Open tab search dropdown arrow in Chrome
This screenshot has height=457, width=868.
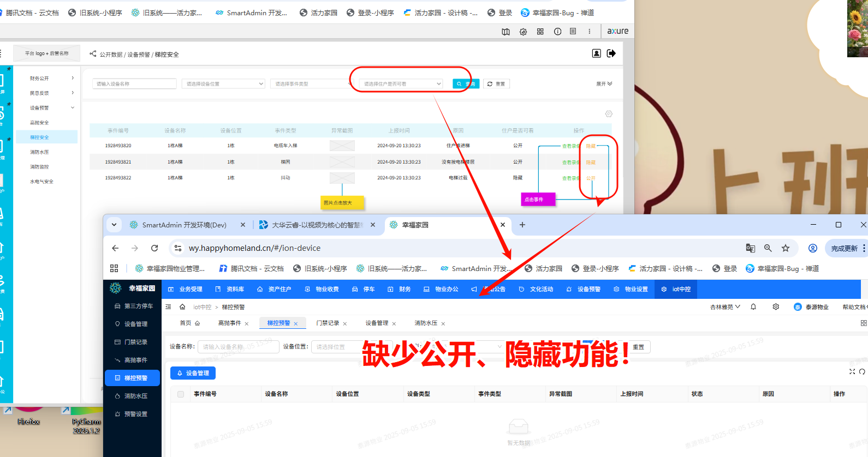coord(114,225)
